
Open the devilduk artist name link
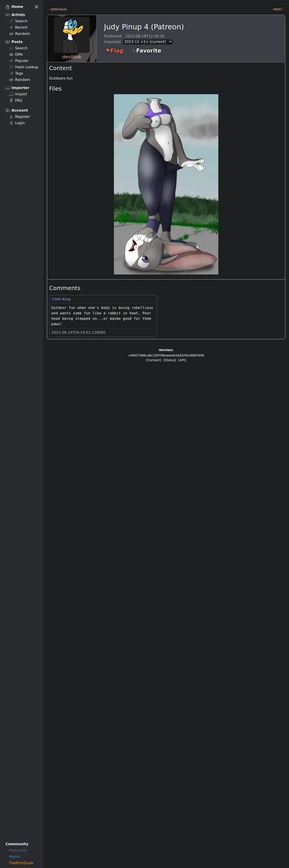click(x=72, y=57)
